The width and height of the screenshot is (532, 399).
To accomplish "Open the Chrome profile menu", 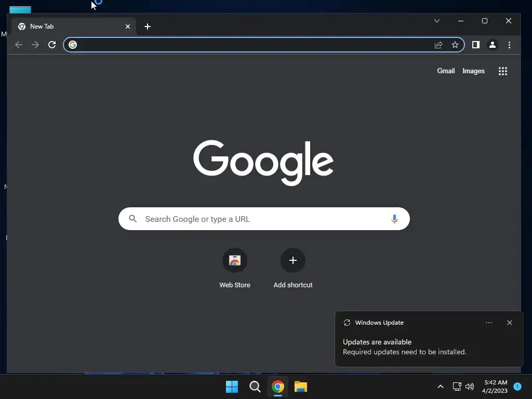I will [493, 45].
